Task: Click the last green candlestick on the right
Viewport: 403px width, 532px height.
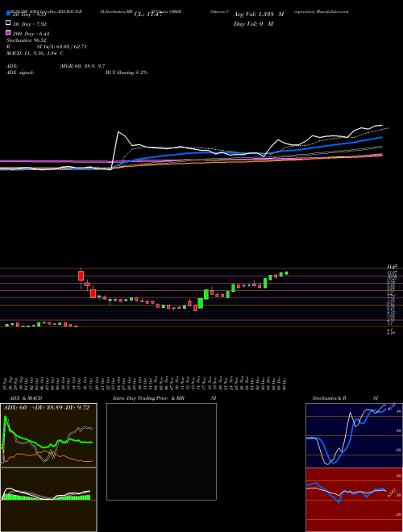Action: click(287, 272)
